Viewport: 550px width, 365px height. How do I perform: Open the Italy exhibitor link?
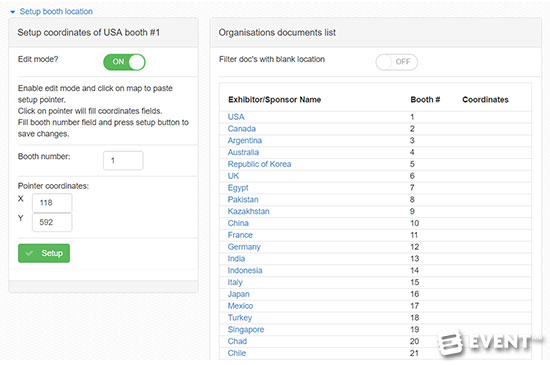click(235, 282)
